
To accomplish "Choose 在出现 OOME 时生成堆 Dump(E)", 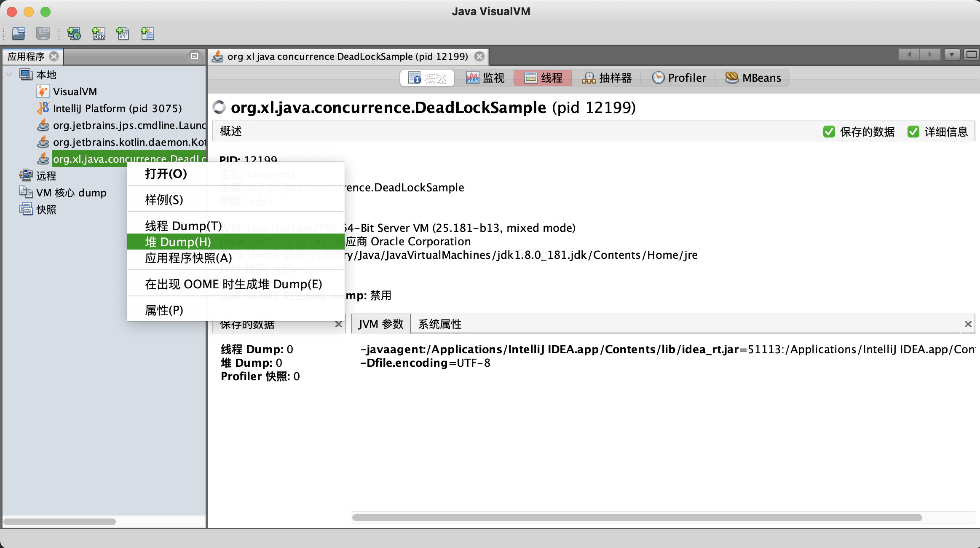I will (x=236, y=284).
